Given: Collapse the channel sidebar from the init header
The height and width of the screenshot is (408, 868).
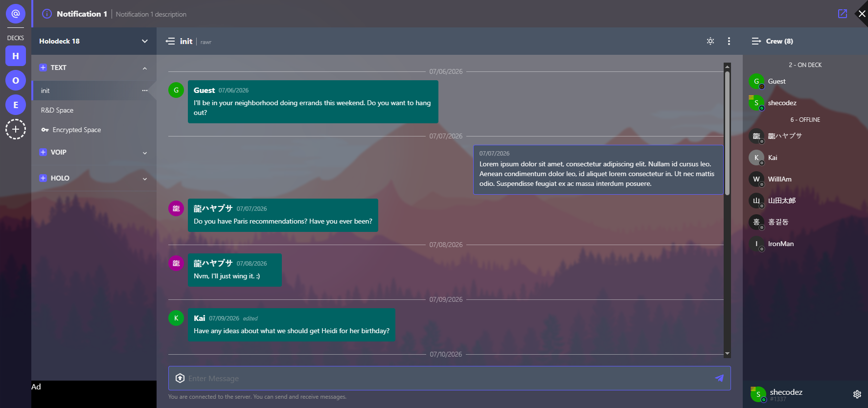Looking at the screenshot, I should [170, 41].
